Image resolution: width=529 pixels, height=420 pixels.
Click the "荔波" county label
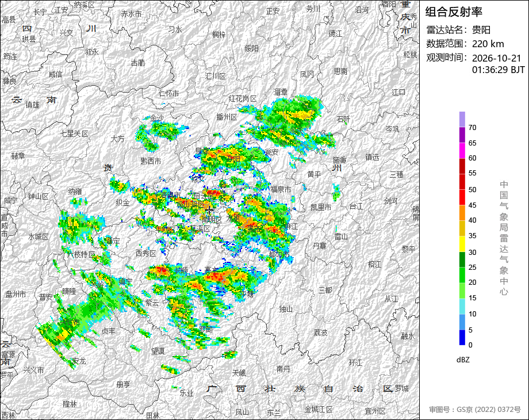[x=320, y=333]
